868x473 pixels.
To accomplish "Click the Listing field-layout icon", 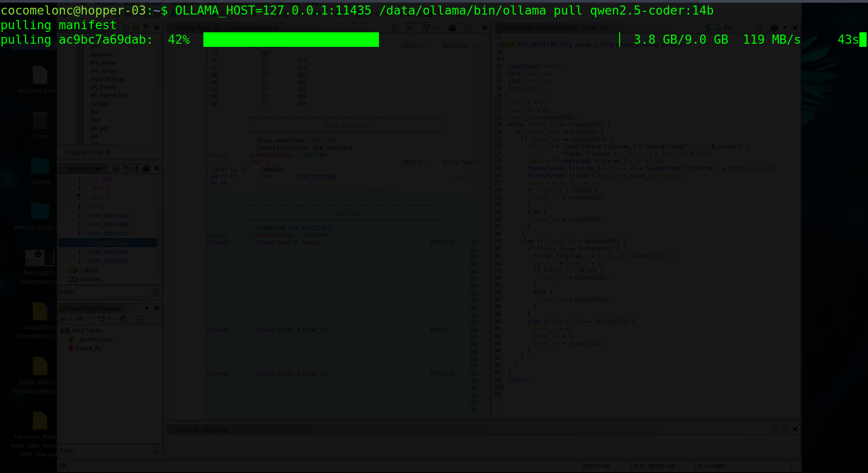I will (467, 28).
